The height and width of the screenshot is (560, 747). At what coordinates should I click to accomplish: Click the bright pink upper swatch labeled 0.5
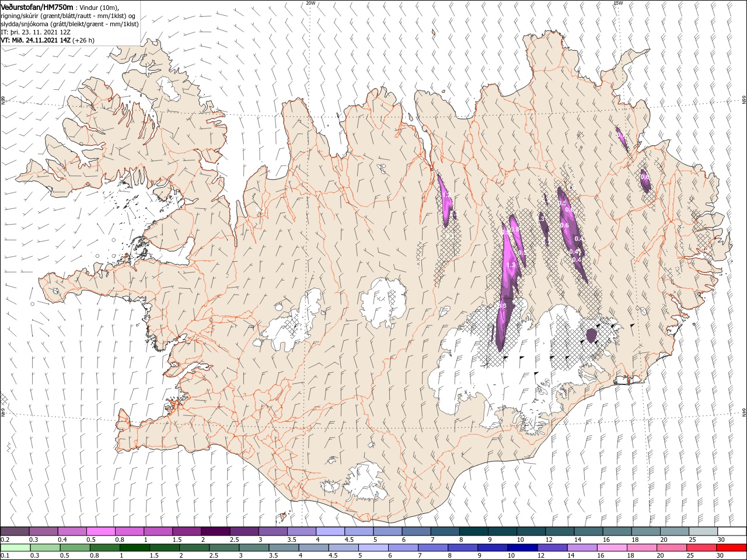100,531
